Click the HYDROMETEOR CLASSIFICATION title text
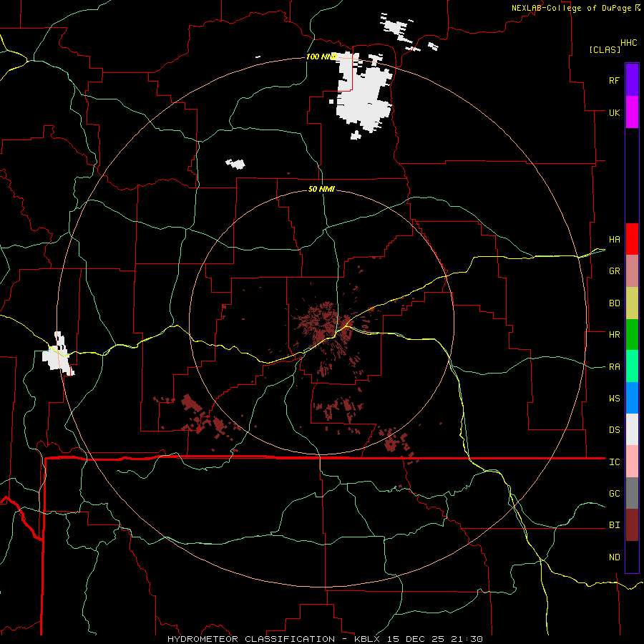644x644 pixels. pos(251,639)
